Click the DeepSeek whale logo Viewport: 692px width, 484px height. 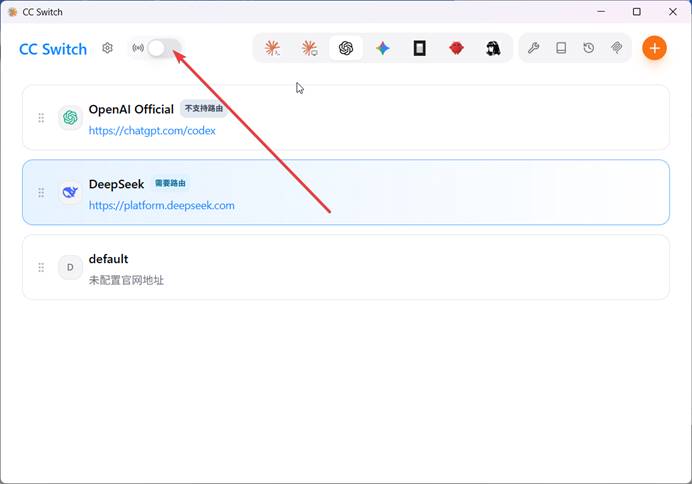click(70, 192)
